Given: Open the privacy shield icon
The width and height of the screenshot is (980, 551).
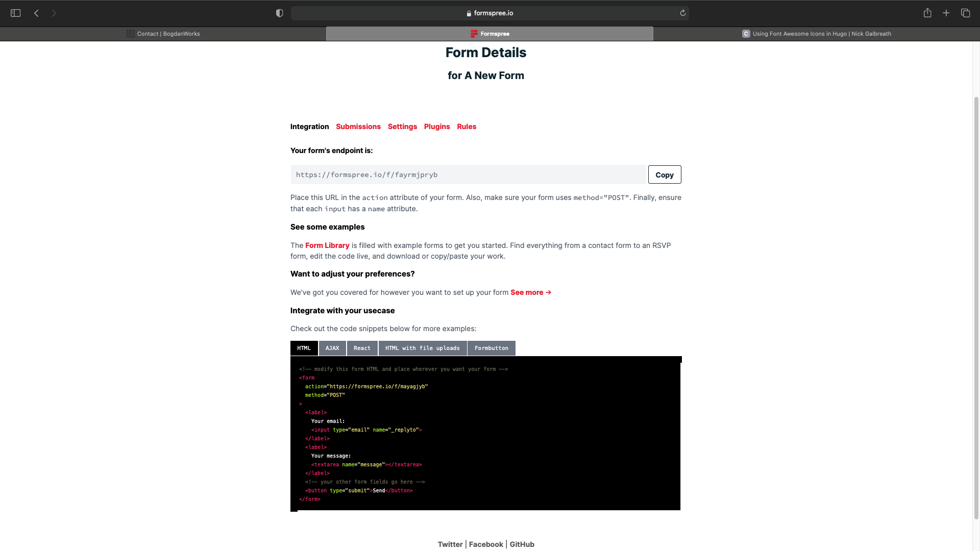Looking at the screenshot, I should point(279,13).
